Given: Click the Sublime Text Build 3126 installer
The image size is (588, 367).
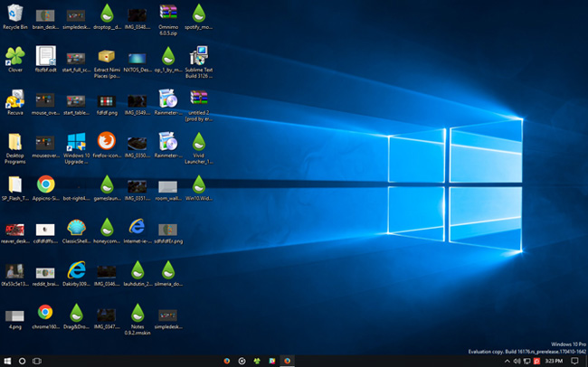Looking at the screenshot, I should pyautogui.click(x=198, y=55).
